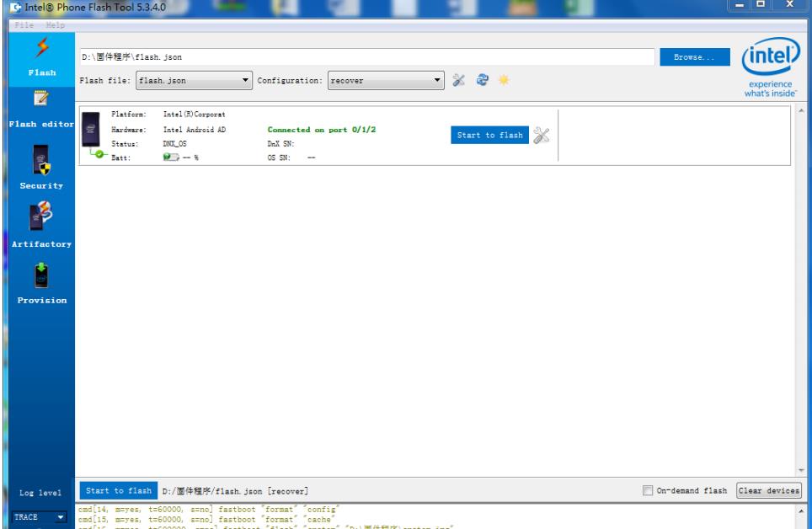Open the Provision section

41,283
